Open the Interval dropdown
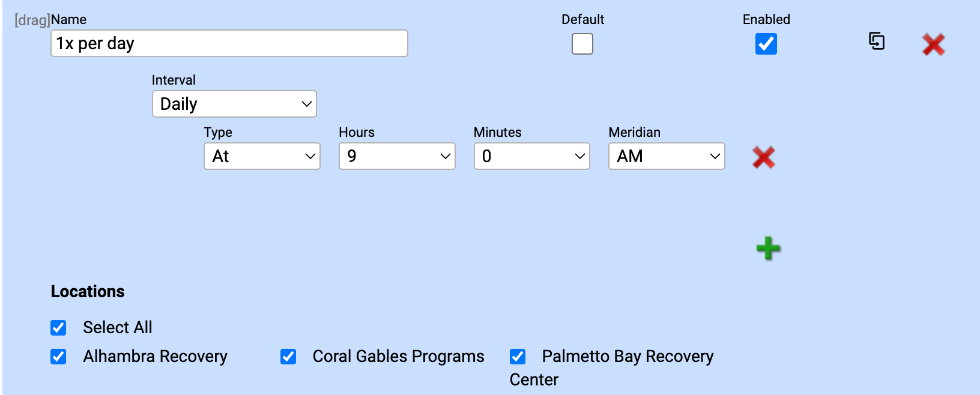Image resolution: width=980 pixels, height=395 pixels. pyautogui.click(x=234, y=104)
